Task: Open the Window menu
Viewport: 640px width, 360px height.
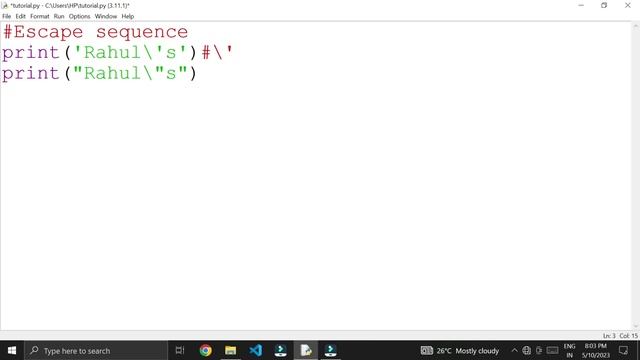Action: [x=106, y=16]
